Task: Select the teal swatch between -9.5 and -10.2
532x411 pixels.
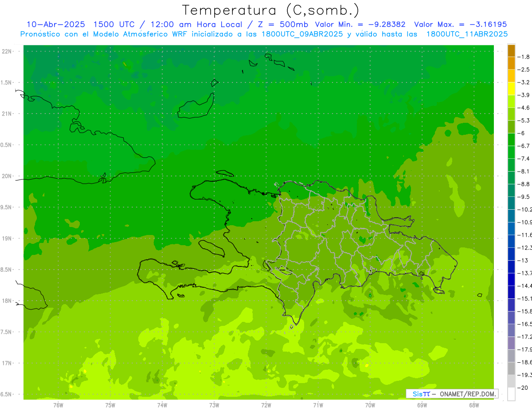Action: 511,203
